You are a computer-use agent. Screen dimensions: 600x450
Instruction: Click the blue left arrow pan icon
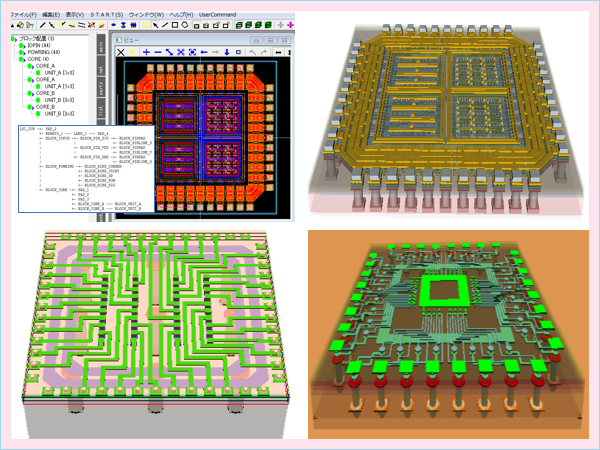(x=204, y=51)
